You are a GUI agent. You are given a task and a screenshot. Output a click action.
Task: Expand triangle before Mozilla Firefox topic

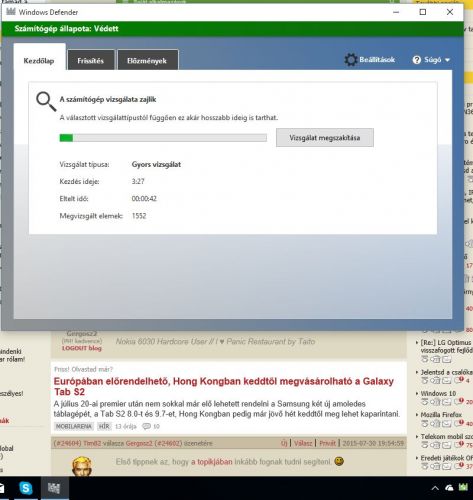click(x=417, y=415)
